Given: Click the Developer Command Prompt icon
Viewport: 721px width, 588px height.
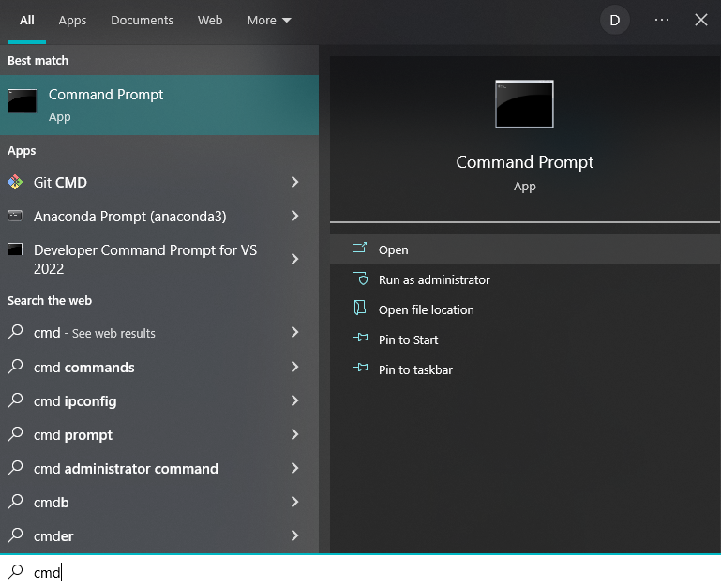Looking at the screenshot, I should tap(15, 249).
